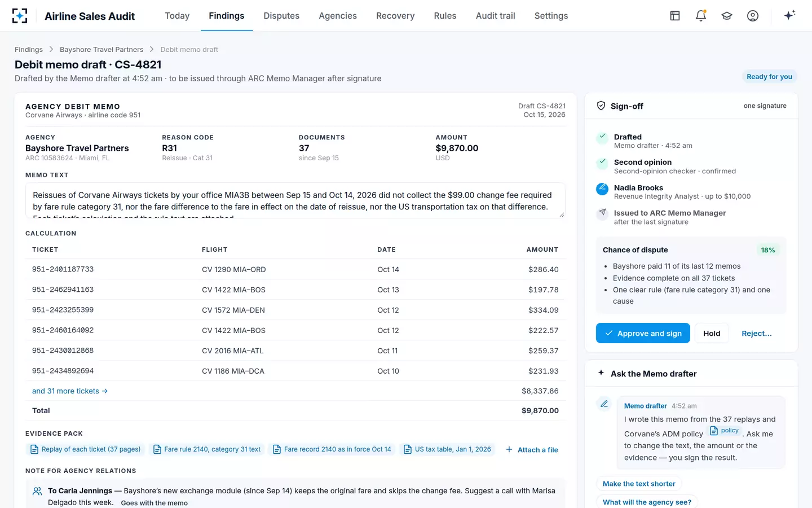
Task: Open the Agencies tab
Action: [338, 16]
